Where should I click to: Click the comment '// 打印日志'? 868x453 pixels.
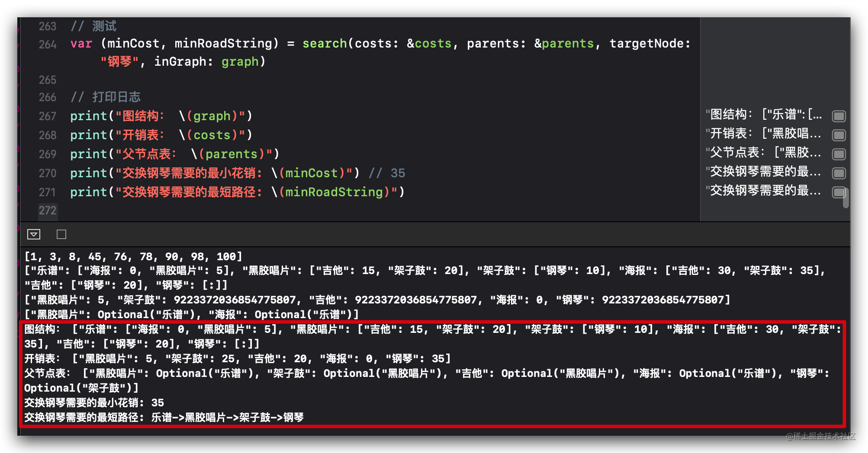106,97
